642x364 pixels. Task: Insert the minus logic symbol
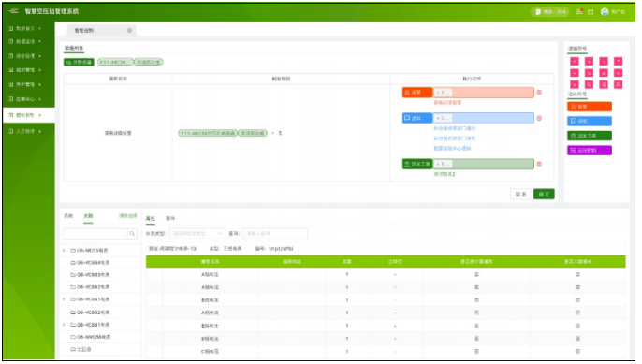click(604, 62)
